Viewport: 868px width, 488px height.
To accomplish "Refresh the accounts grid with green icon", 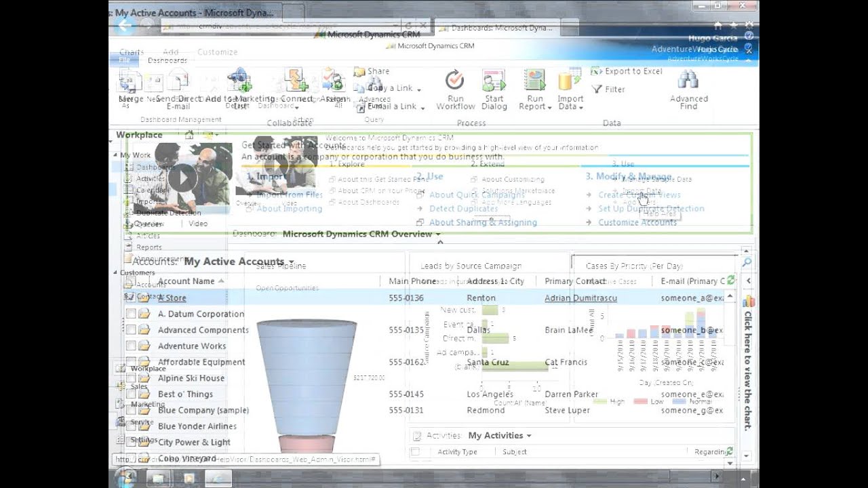I will pos(730,280).
